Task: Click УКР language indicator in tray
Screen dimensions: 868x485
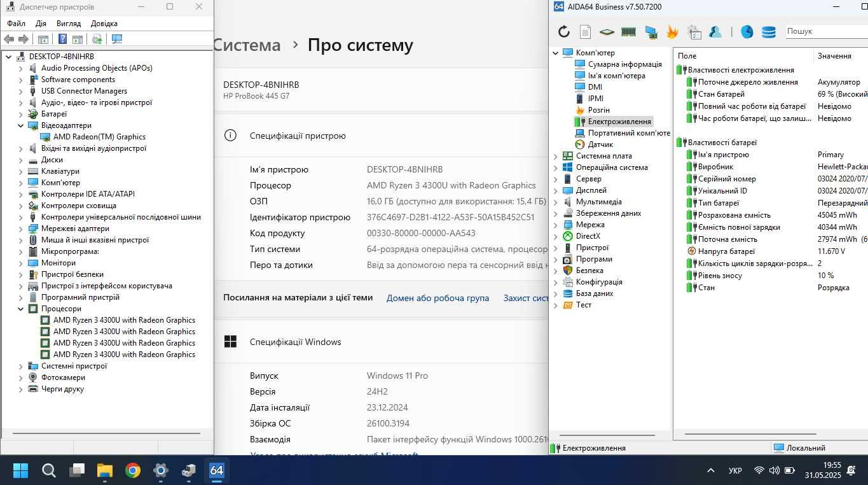Action: (x=735, y=471)
